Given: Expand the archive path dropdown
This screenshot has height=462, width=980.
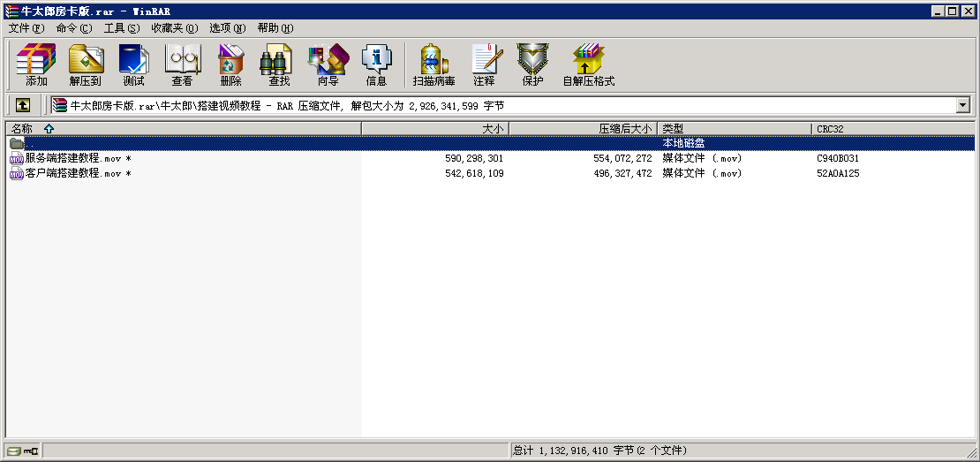Looking at the screenshot, I should [x=962, y=105].
